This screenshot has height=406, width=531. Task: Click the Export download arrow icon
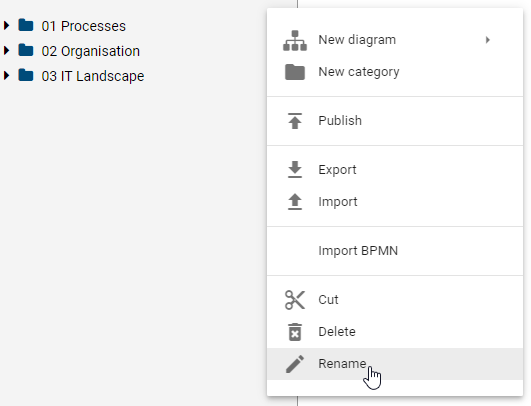tap(295, 170)
